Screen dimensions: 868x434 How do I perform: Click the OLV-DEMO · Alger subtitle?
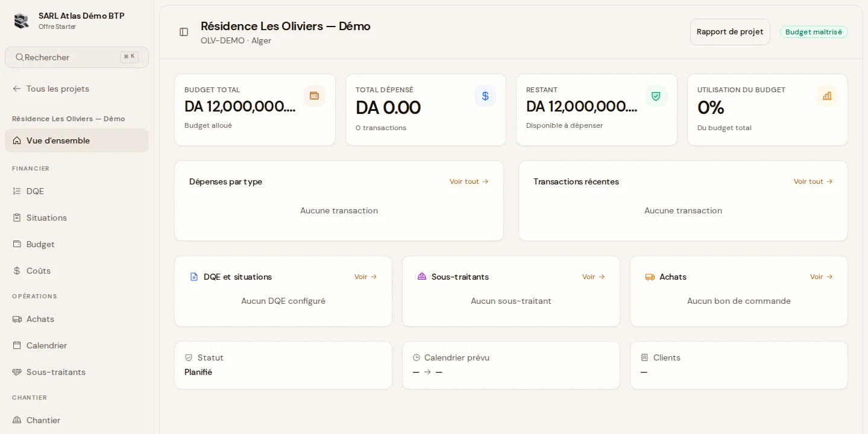pos(236,40)
